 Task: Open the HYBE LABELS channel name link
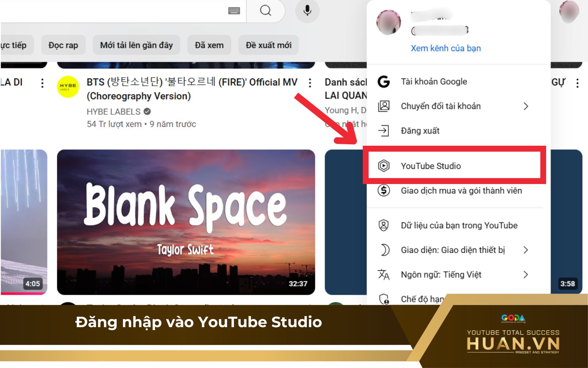point(114,112)
